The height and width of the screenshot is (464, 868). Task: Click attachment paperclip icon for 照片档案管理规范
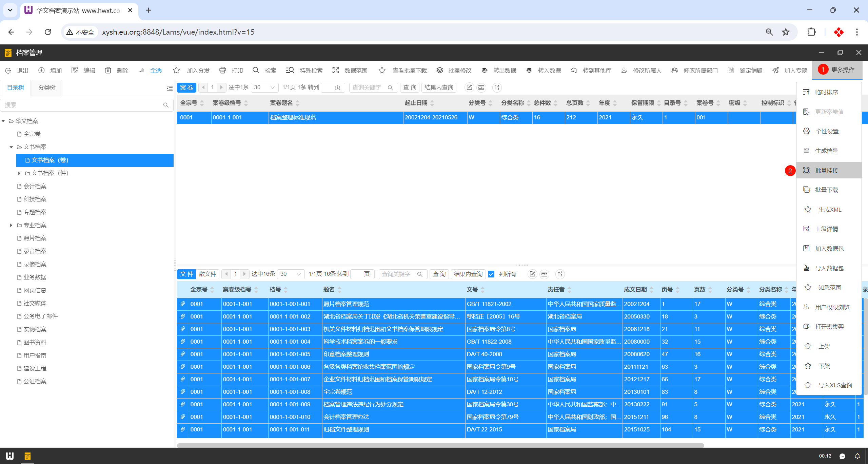point(183,304)
